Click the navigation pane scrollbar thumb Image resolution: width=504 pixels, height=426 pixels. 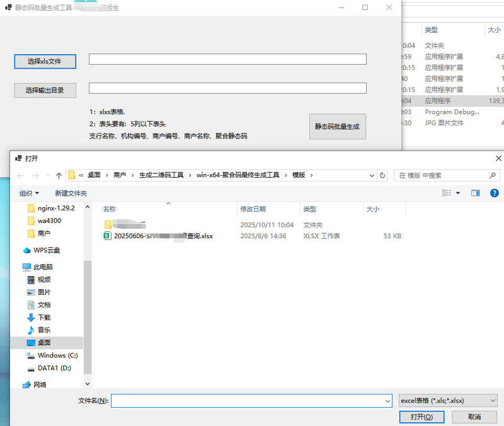(x=88, y=317)
